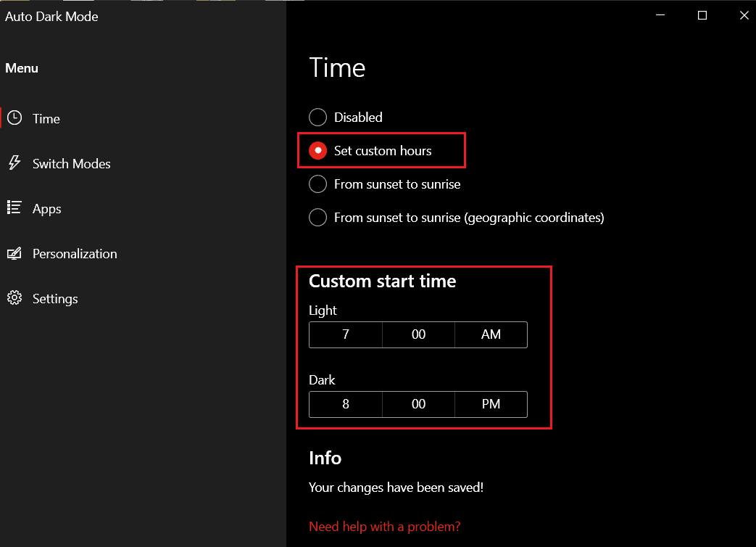Open Settings via the gear icon
Screen dimensions: 756x547
coord(14,298)
